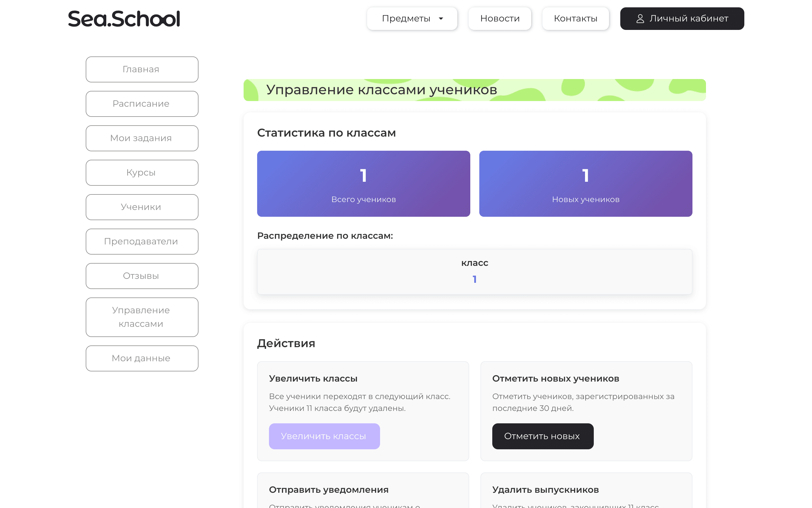This screenshot has height=508, width=812.
Task: Click the user icon in Личный кабинет
Action: click(640, 18)
